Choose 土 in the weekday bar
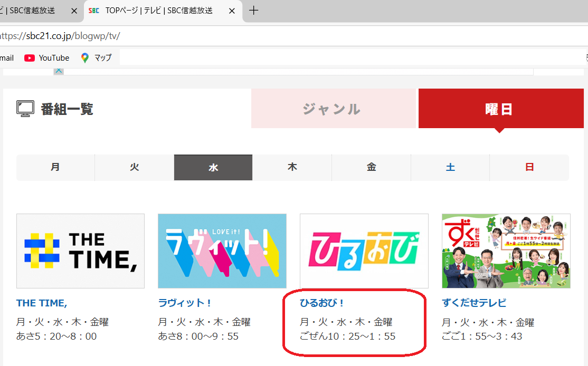588x366 pixels. (x=450, y=167)
